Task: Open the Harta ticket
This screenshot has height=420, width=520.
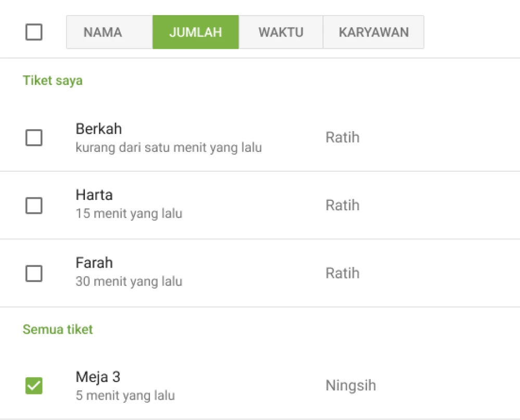Action: [x=94, y=195]
